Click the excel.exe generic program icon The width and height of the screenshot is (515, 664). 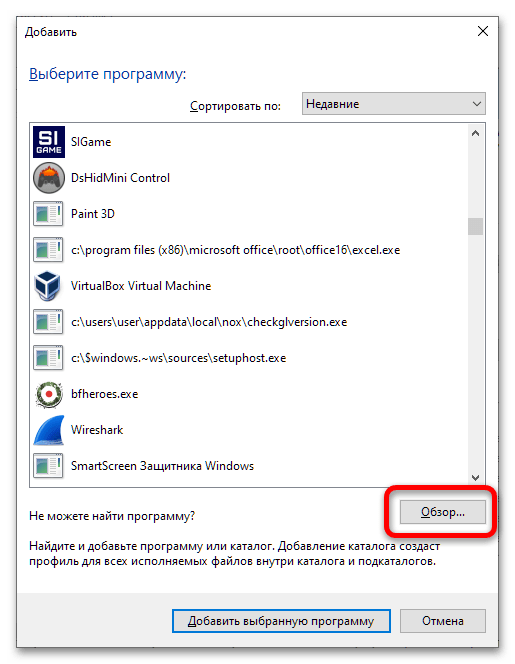point(48,250)
